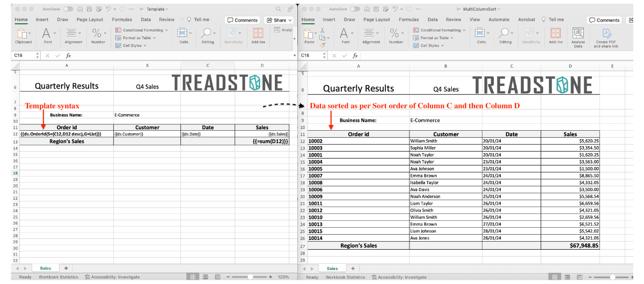The width and height of the screenshot is (644, 284).
Task: Open Cell Styles in Template window
Action: point(131,46)
